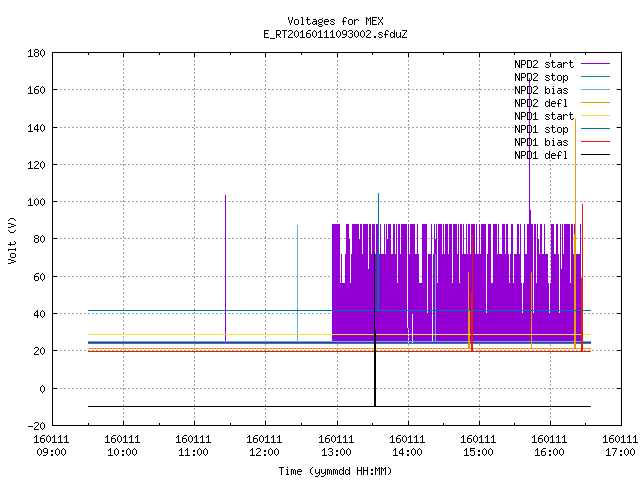This screenshot has height=480, width=640.
Task: Click the y-axis tick value 40
Action: 39,314
